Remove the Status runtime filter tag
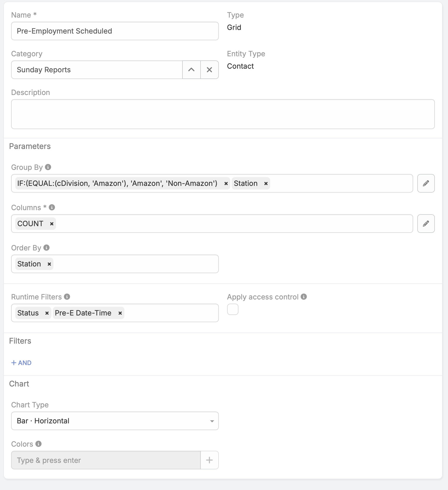This screenshot has width=448, height=490. pyautogui.click(x=47, y=313)
